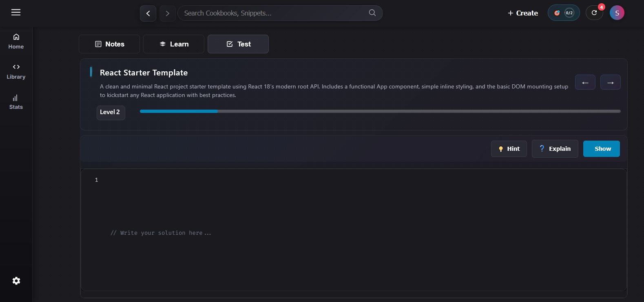Click the Explain button
The width and height of the screenshot is (644, 302).
[x=555, y=149]
